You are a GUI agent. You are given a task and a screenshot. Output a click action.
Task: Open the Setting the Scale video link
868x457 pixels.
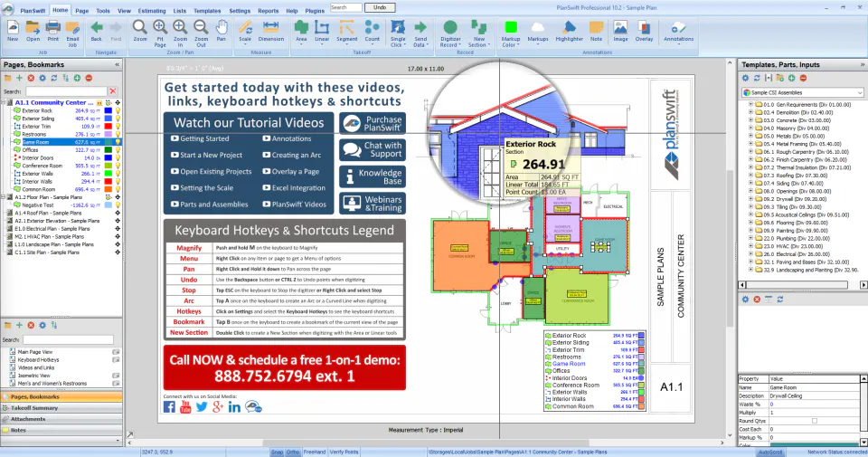coord(202,188)
